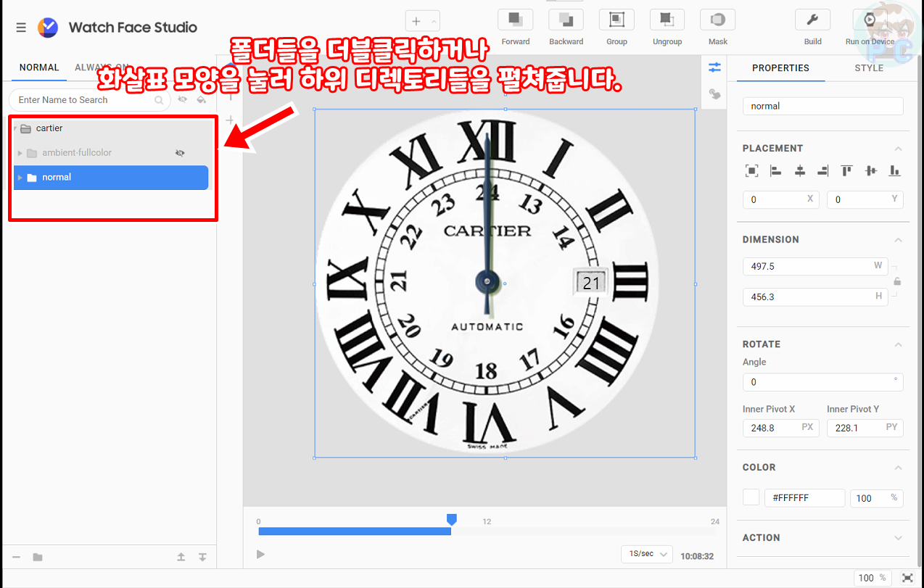Screen dimensions: 924x588
Task: Show the hidden ambient-fullcolor layer
Action: click(x=180, y=153)
